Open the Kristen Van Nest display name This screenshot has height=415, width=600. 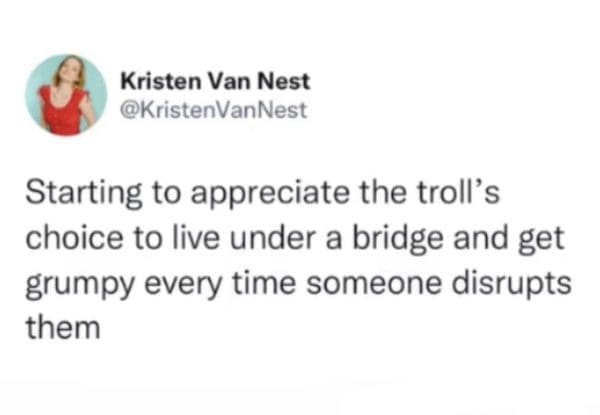click(214, 82)
